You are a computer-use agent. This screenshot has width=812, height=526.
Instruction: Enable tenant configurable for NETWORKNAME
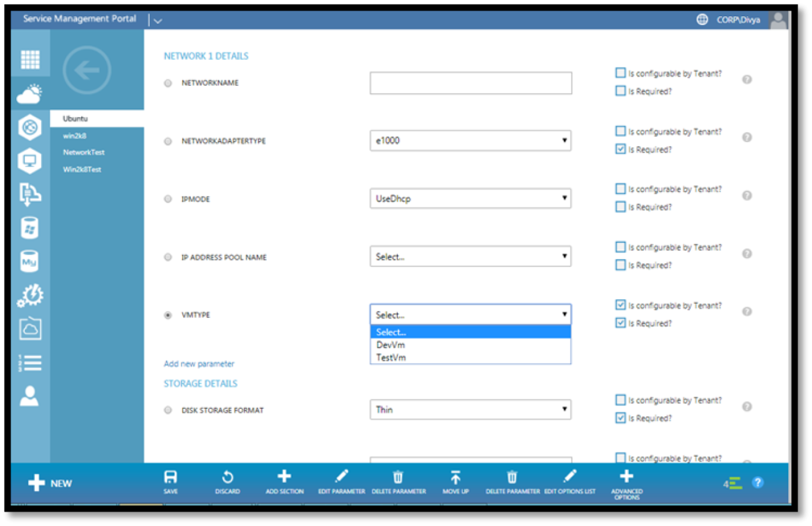(x=620, y=73)
